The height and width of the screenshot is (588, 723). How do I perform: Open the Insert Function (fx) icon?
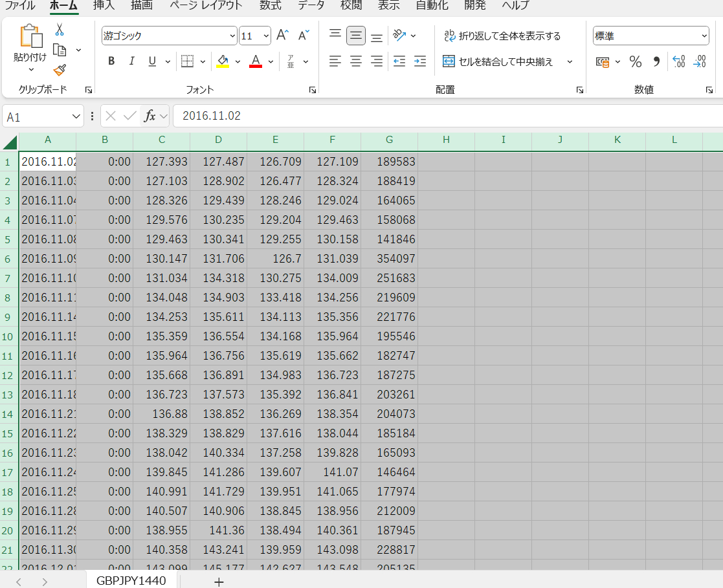click(x=151, y=117)
